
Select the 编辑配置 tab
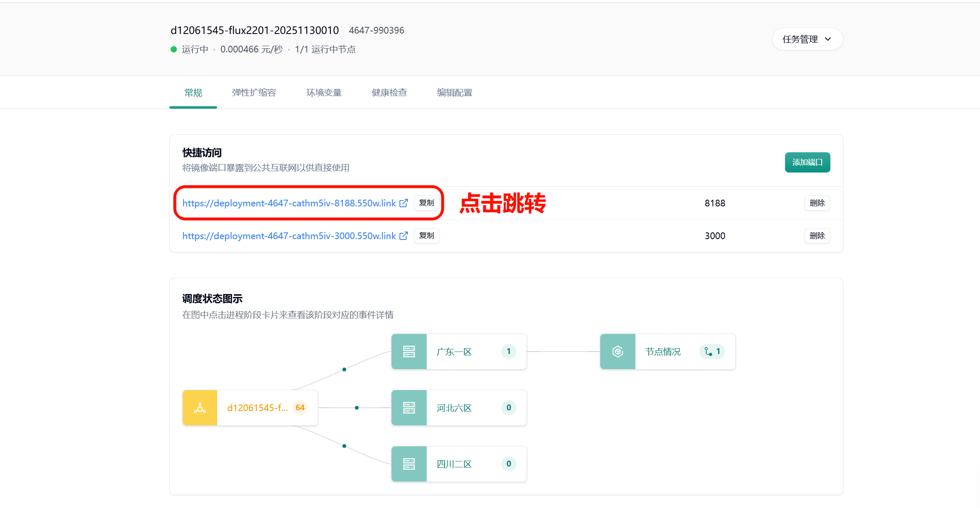click(455, 93)
